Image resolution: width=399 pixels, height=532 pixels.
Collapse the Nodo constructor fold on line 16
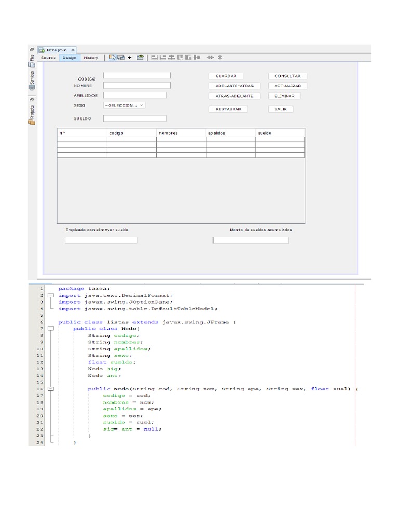pos(50,389)
